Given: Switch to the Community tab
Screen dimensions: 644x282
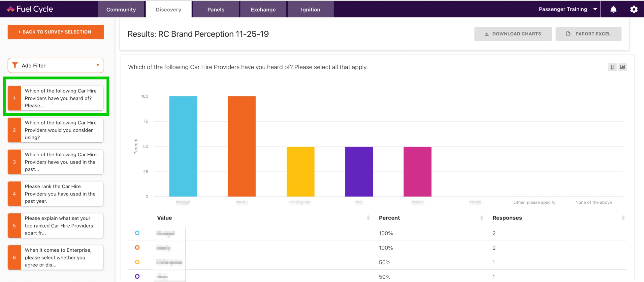Looking at the screenshot, I should 121,9.
